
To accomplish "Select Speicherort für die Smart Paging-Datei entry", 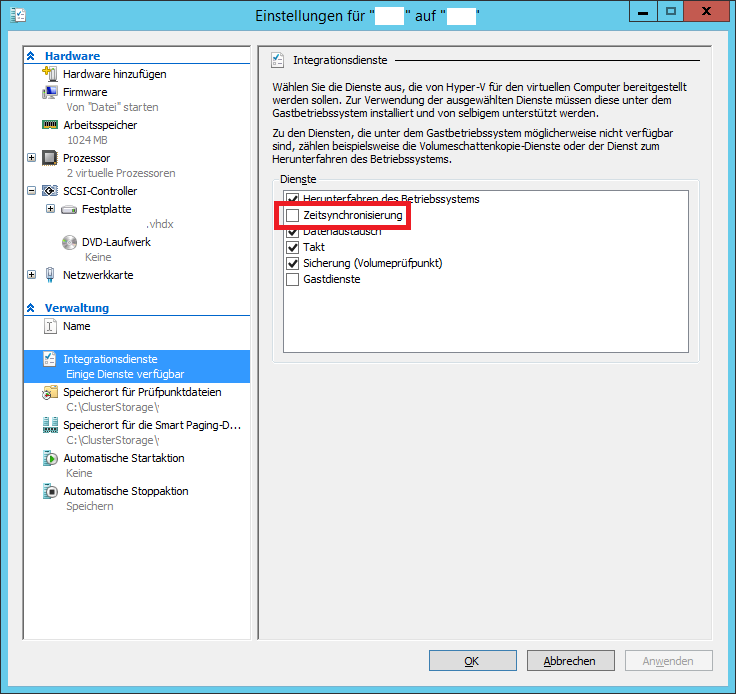I will pyautogui.click(x=151, y=425).
